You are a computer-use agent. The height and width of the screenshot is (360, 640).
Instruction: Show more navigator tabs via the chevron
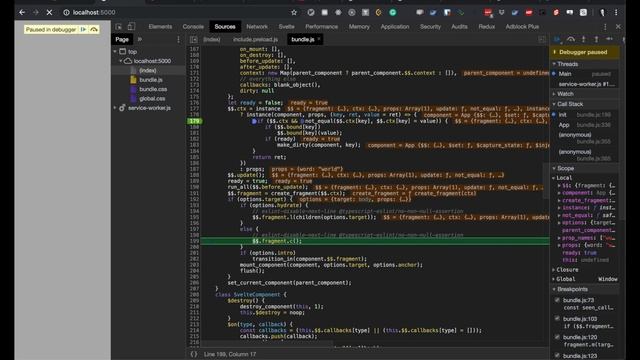140,39
